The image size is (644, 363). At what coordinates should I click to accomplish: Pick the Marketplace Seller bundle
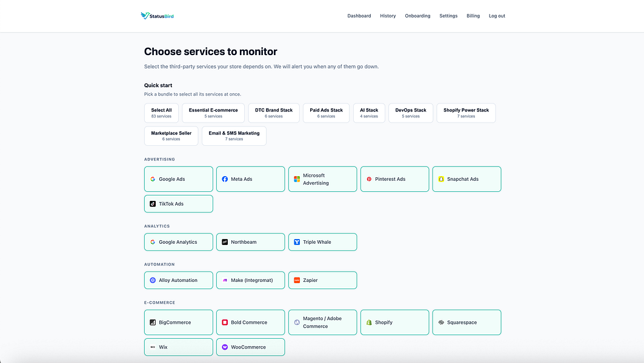(171, 136)
